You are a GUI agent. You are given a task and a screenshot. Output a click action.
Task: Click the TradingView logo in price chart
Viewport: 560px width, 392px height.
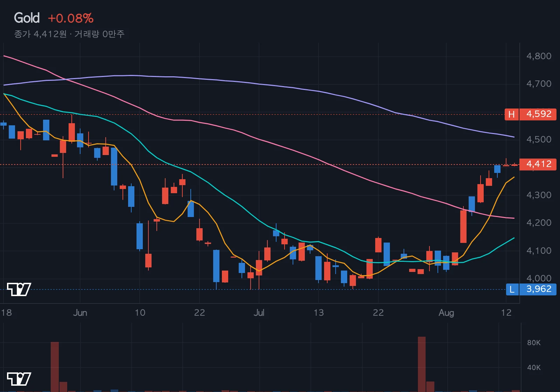tap(19, 289)
